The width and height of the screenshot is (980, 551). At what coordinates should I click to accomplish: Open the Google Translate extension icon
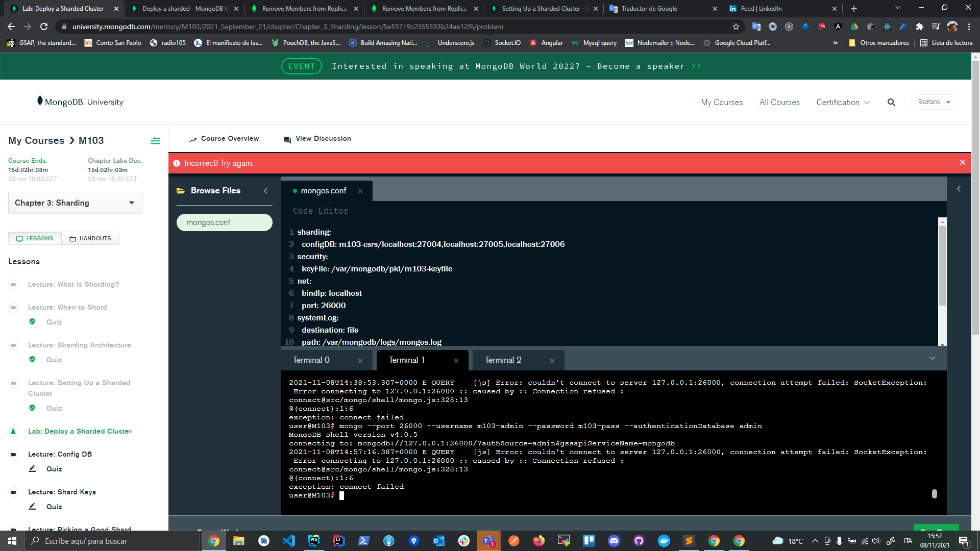756,26
